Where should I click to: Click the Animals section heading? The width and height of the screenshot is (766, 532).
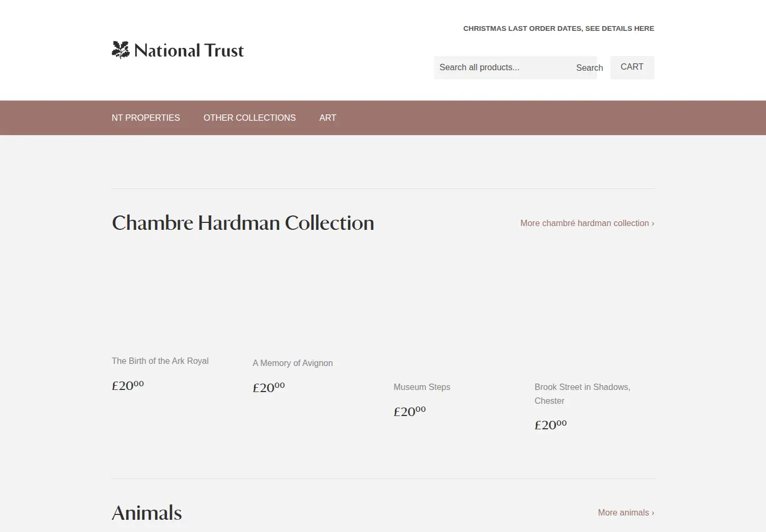(147, 513)
